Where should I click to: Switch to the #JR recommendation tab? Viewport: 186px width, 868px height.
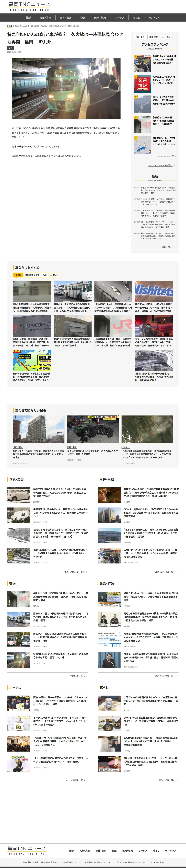(45, 275)
